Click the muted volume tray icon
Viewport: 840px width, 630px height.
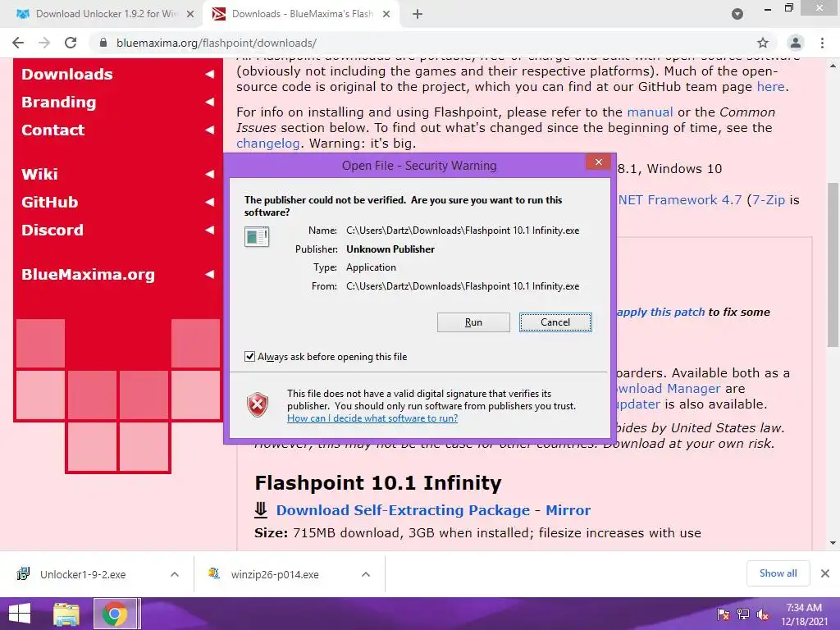763,614
